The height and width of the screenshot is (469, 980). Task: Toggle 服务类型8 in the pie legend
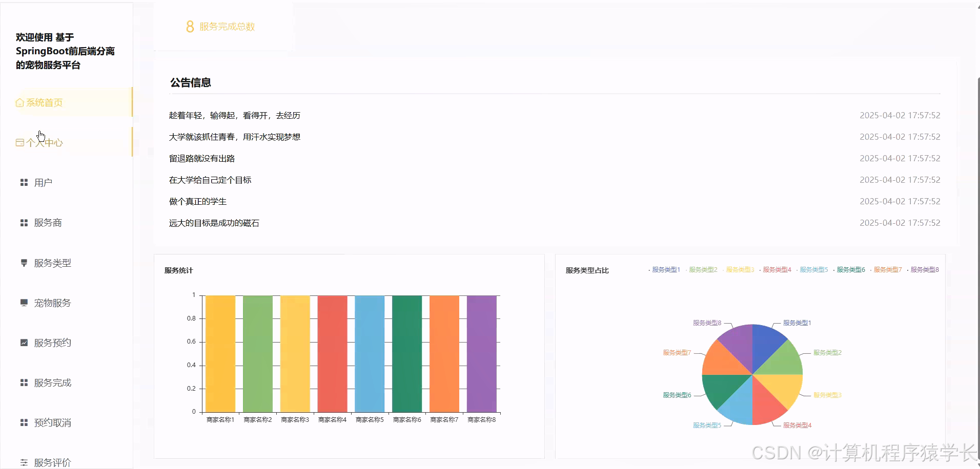923,270
